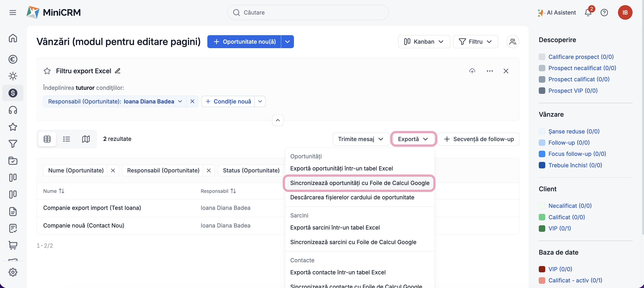The height and width of the screenshot is (288, 644).
Task: Click the cloud upload icon in filter panel
Action: (x=472, y=71)
